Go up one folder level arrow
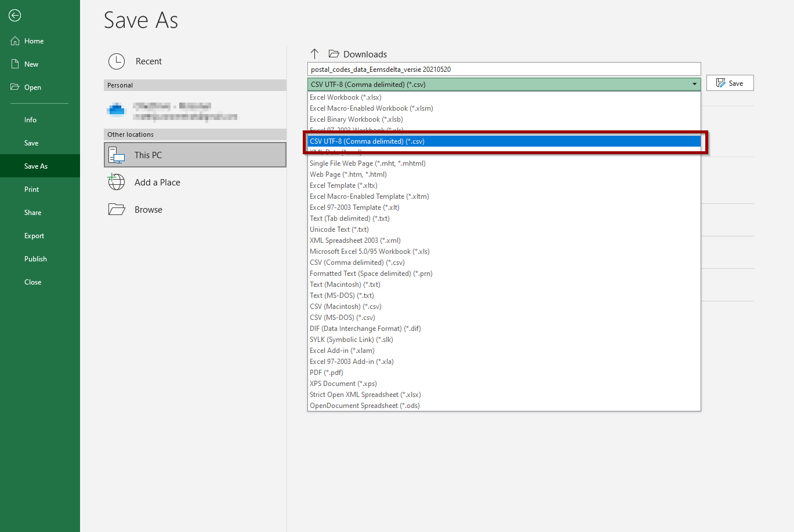Viewport: 794px width, 532px height. pos(315,54)
